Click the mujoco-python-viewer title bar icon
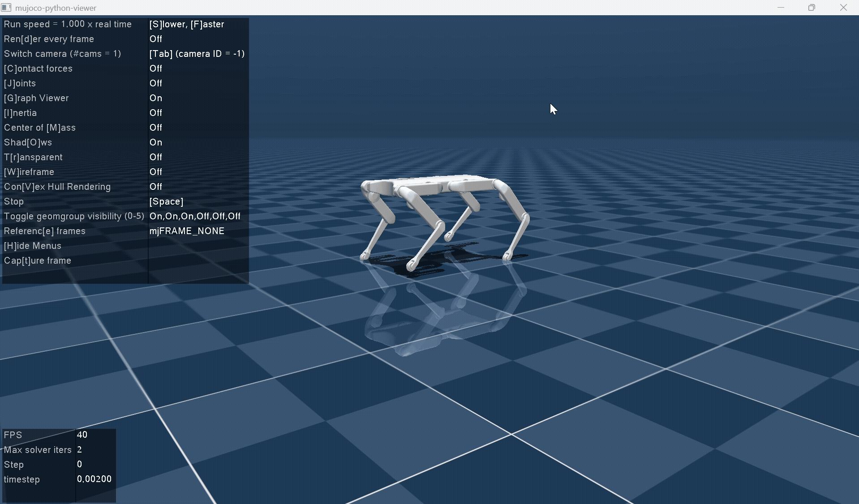This screenshot has width=859, height=504. tap(6, 8)
